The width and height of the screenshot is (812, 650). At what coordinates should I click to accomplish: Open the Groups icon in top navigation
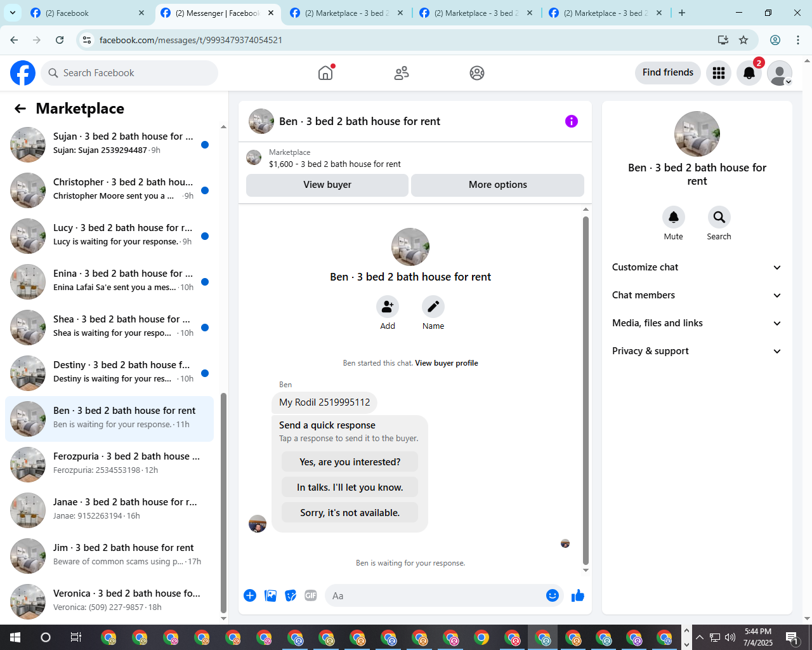pyautogui.click(x=477, y=73)
